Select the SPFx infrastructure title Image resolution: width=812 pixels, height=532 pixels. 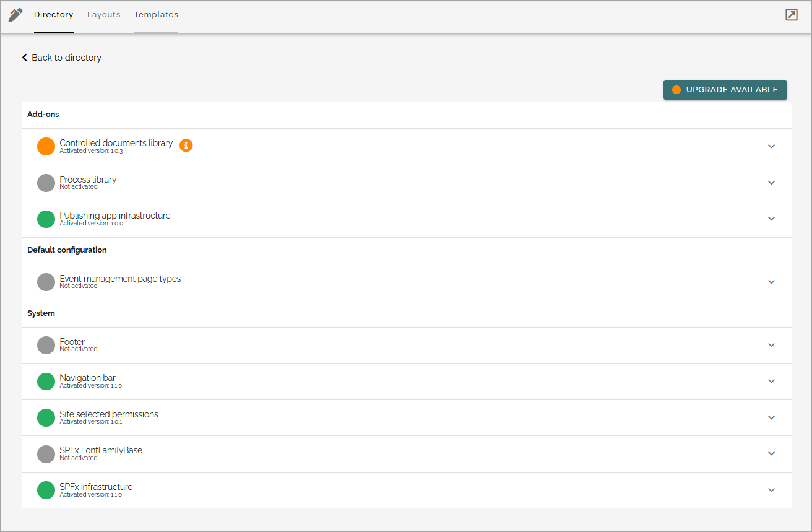pyautogui.click(x=96, y=487)
